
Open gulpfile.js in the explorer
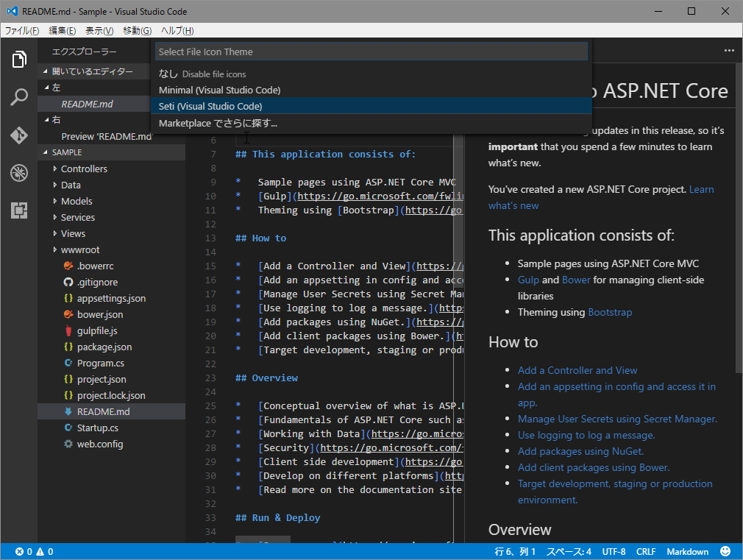96,330
